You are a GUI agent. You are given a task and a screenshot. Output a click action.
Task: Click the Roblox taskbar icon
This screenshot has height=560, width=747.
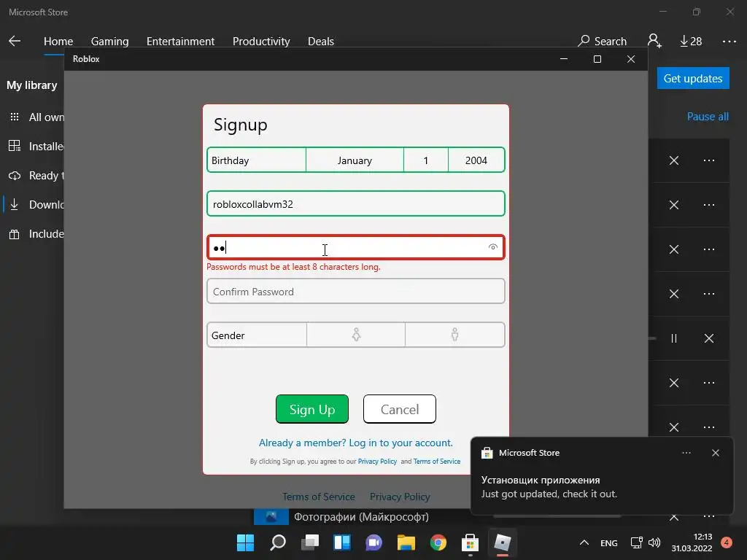502,542
